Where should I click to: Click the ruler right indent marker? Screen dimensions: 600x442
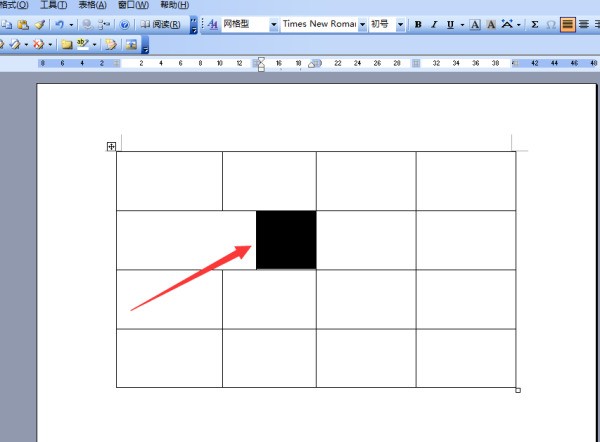(x=313, y=64)
